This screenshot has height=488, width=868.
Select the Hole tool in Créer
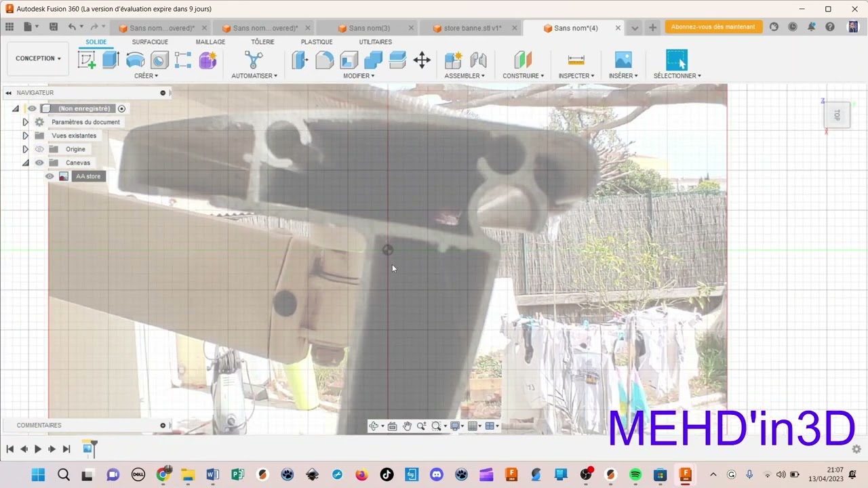[x=159, y=60]
